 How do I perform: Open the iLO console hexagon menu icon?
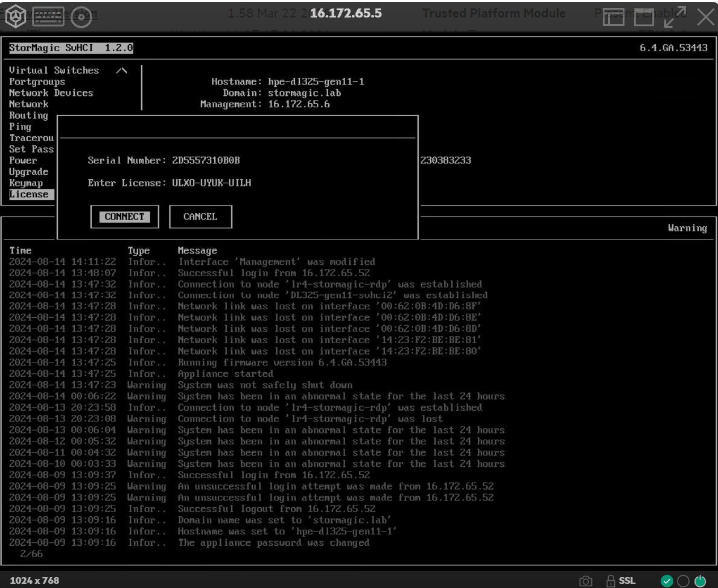pos(15,16)
